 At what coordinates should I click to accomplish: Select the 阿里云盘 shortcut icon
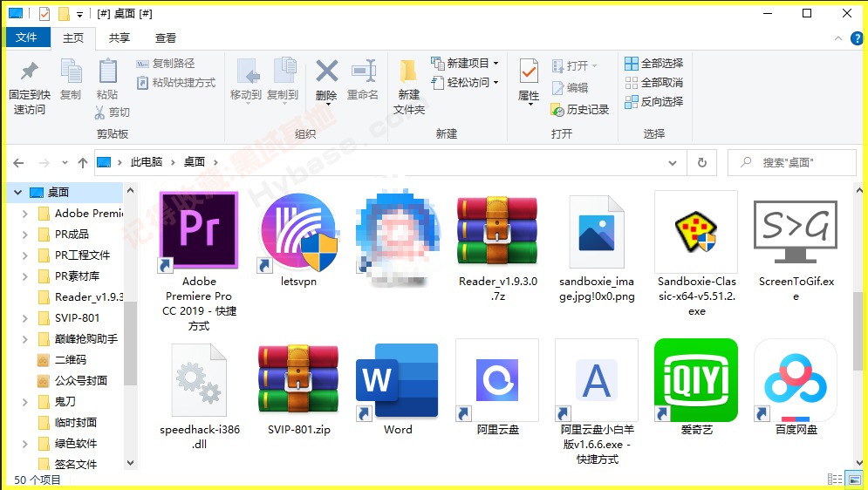(x=497, y=380)
